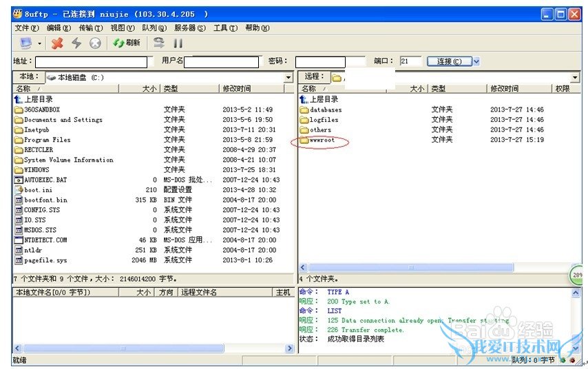Viewport: 588px width, 369px height.
Task: Expand the local drive path dropdown
Action: click(288, 78)
